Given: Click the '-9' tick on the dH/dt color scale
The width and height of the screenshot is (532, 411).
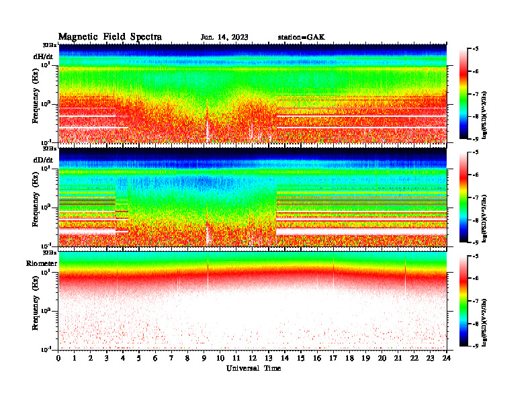Looking at the screenshot, I should pos(476,139).
